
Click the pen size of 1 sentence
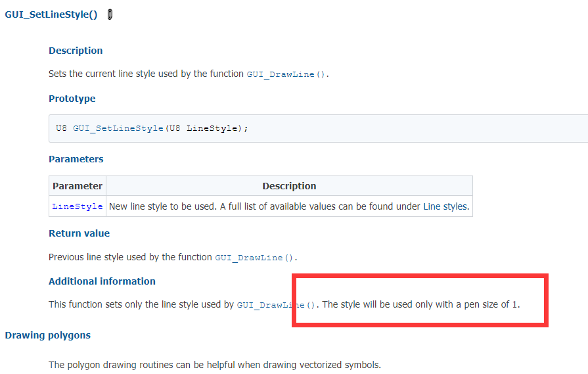coord(421,304)
